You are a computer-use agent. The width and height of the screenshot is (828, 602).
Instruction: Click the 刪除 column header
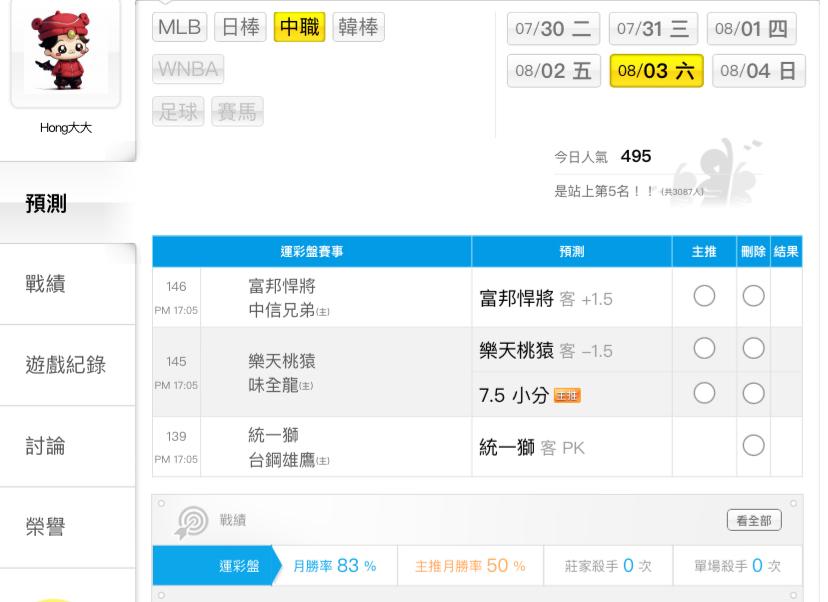754,251
